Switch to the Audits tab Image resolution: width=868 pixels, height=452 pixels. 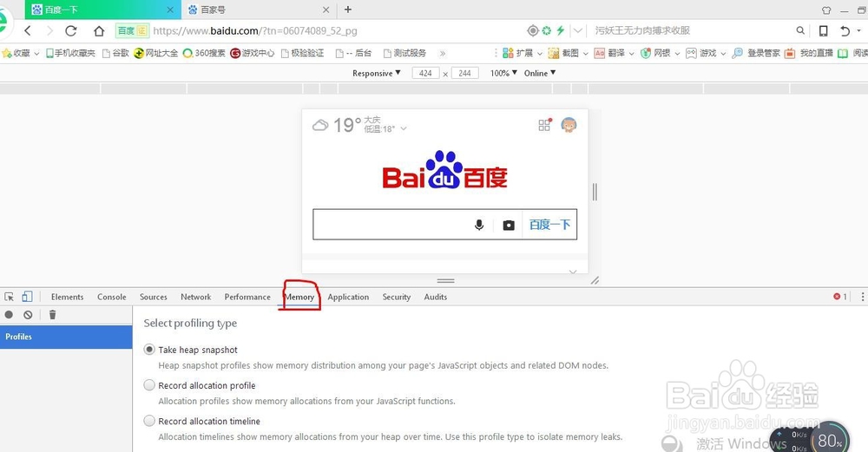[x=436, y=297]
